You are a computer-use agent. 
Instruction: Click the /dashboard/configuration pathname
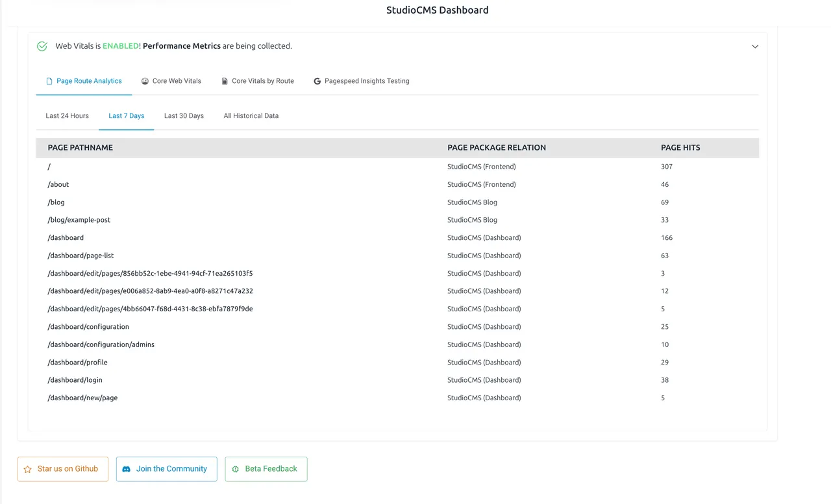pos(88,327)
